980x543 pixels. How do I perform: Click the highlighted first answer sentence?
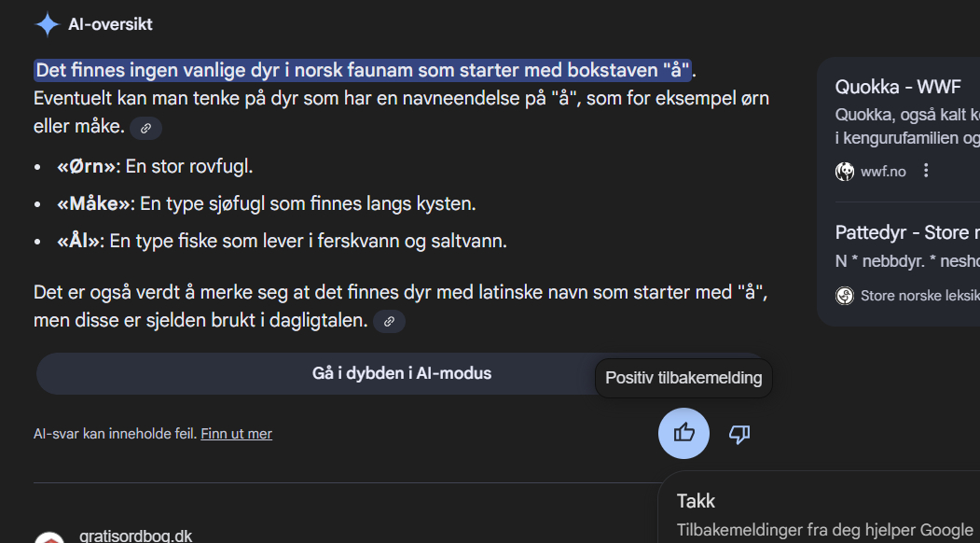[364, 70]
